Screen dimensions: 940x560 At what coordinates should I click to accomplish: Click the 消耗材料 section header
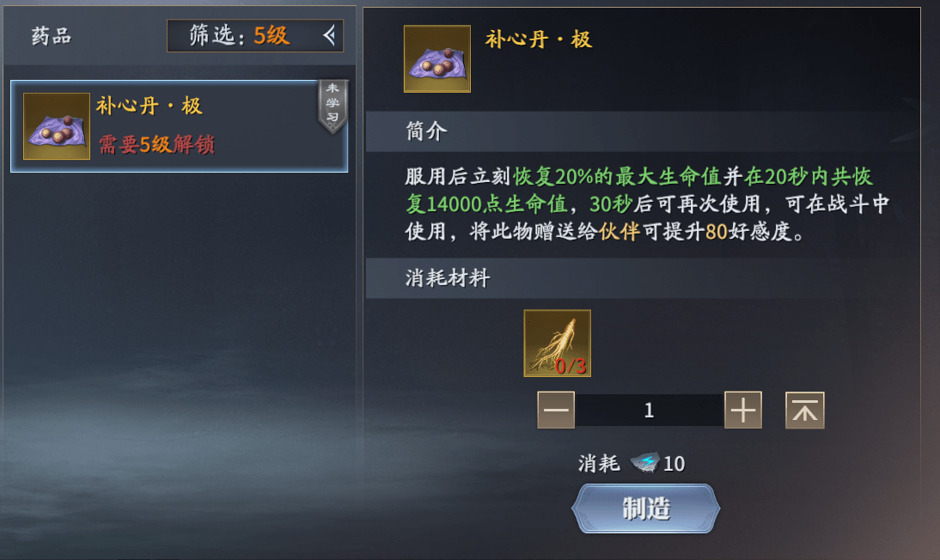[448, 278]
